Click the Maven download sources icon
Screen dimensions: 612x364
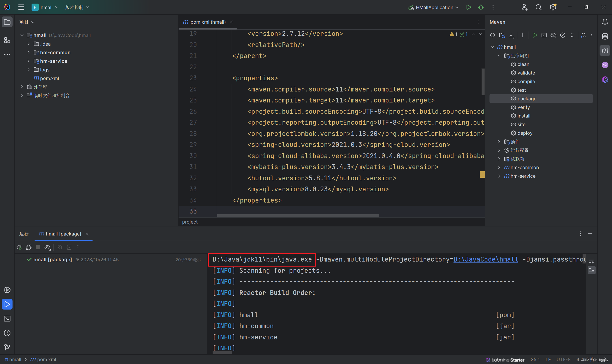coord(511,35)
